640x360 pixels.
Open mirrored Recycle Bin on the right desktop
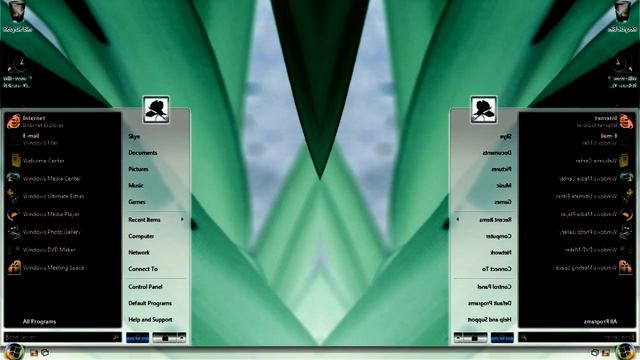(x=622, y=16)
